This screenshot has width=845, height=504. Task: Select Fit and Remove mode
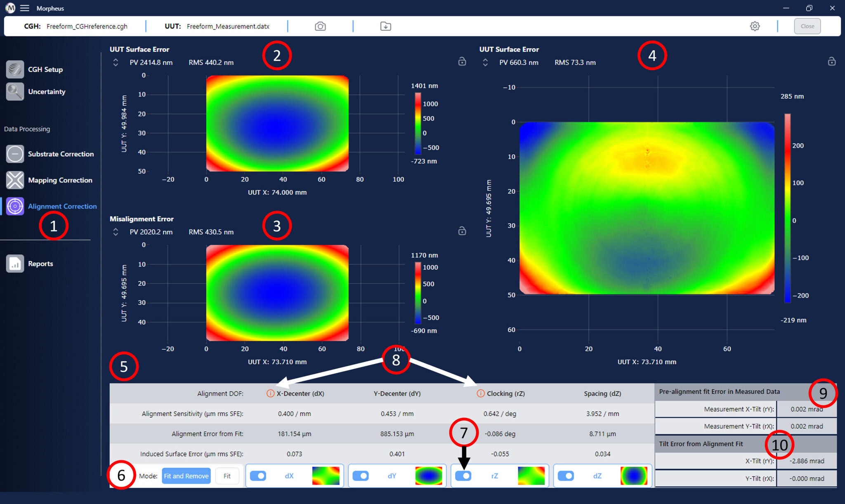click(x=186, y=476)
